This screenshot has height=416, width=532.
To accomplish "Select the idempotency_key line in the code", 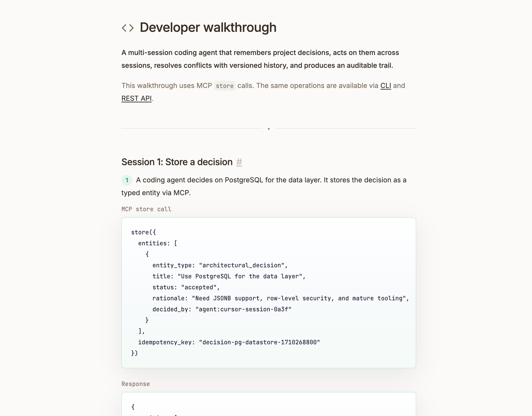I will point(229,342).
